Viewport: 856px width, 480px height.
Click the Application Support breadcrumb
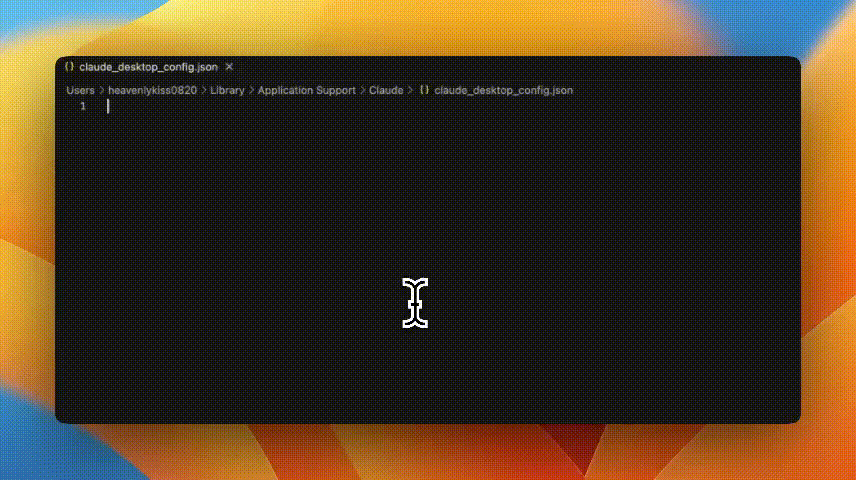pos(306,90)
